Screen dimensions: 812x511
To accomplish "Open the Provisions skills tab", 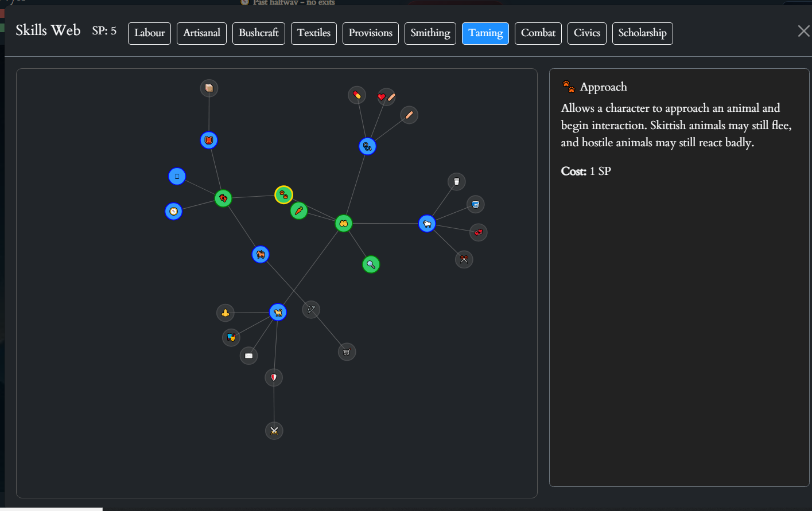I will tap(371, 33).
